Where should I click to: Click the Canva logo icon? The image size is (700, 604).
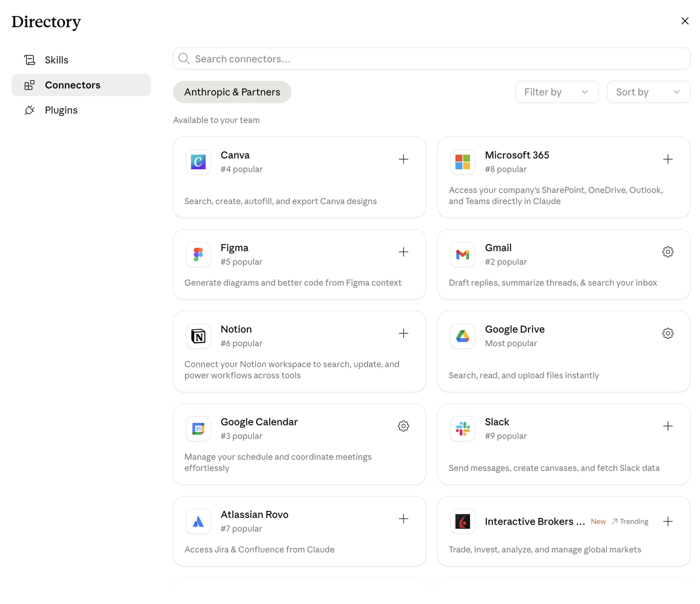pos(198,162)
